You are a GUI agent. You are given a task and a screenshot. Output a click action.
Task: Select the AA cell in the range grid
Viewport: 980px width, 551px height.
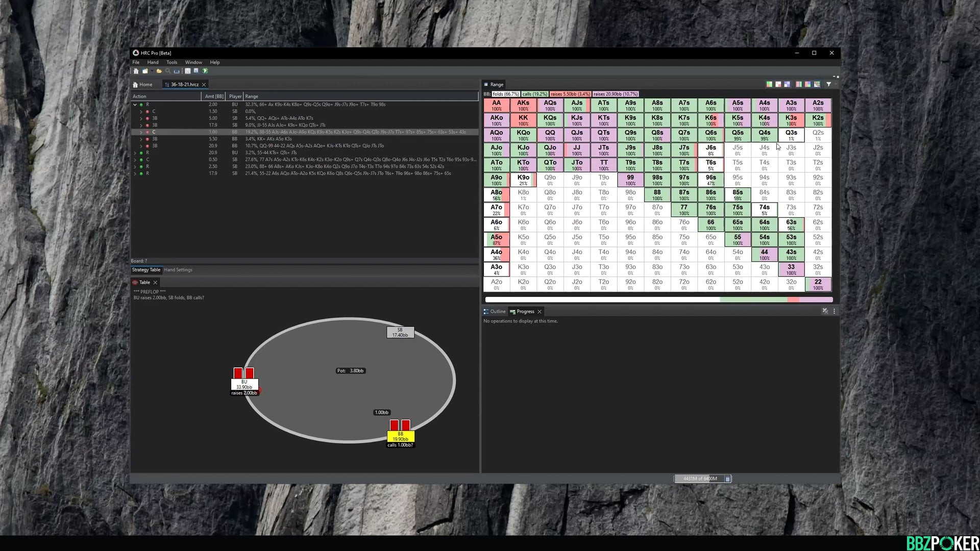coord(496,104)
